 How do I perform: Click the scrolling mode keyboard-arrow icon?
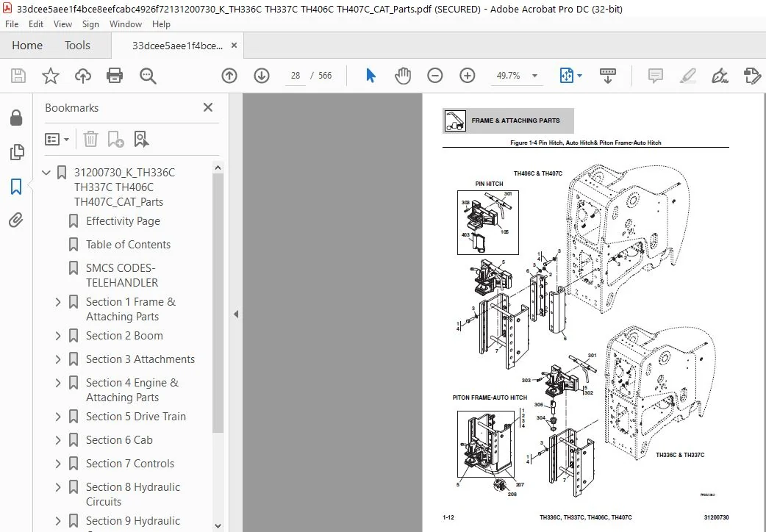click(x=608, y=76)
